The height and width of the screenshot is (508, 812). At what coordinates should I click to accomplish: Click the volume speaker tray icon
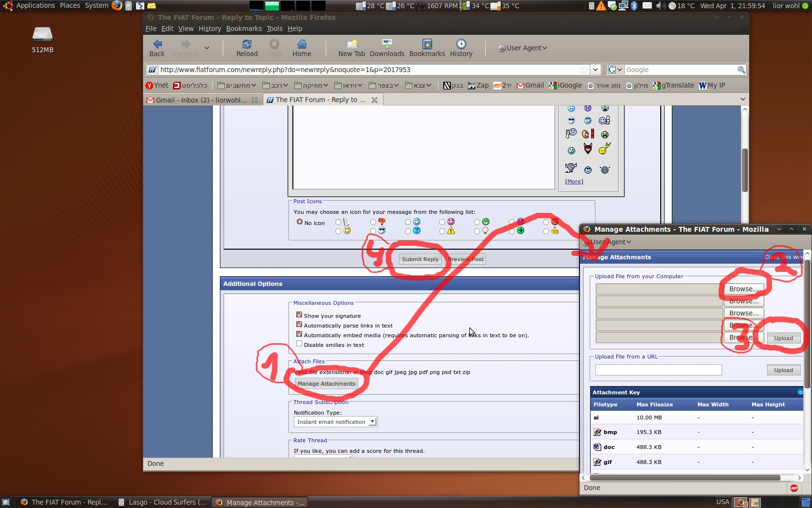tap(660, 6)
